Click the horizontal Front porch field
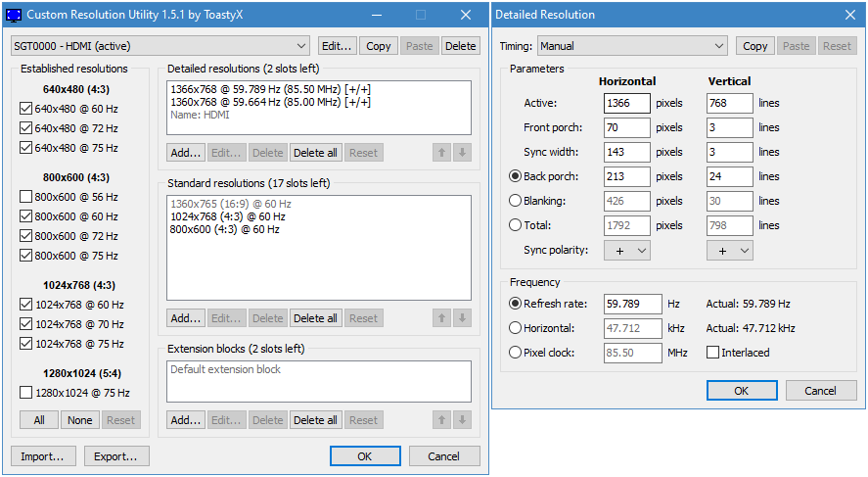This screenshot has height=477, width=868. 627,127
